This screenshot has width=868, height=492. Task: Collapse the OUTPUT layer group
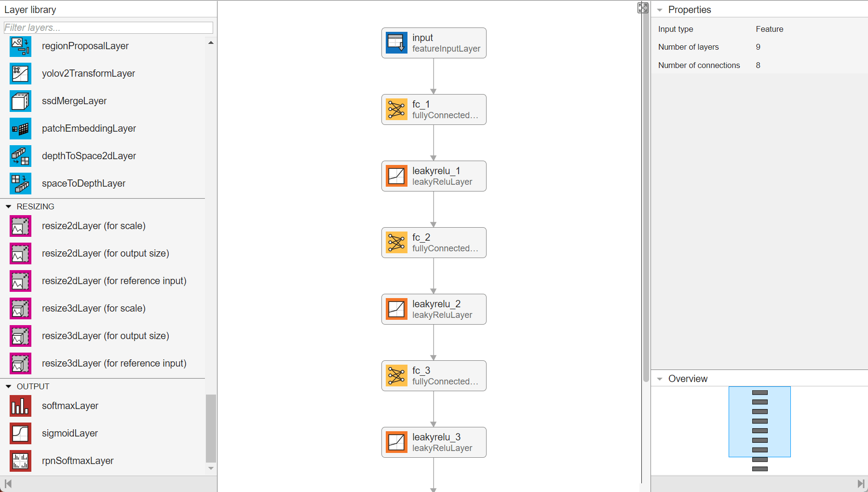(8, 386)
